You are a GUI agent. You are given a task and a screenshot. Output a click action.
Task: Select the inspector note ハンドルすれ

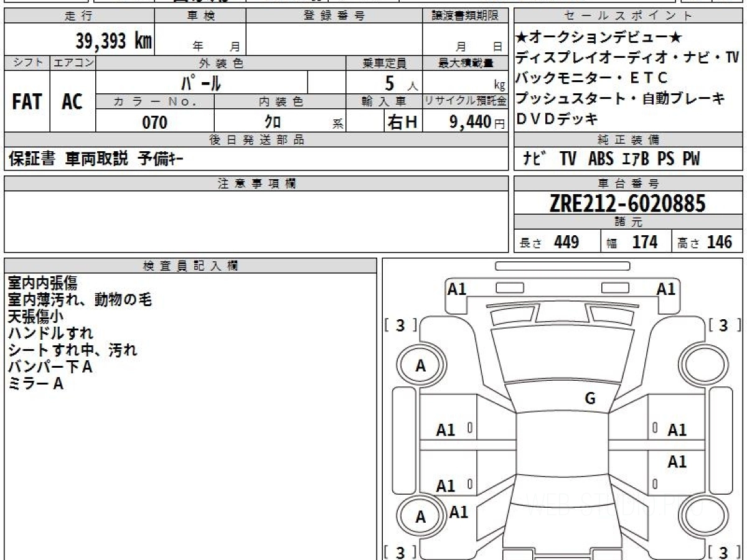click(50, 334)
